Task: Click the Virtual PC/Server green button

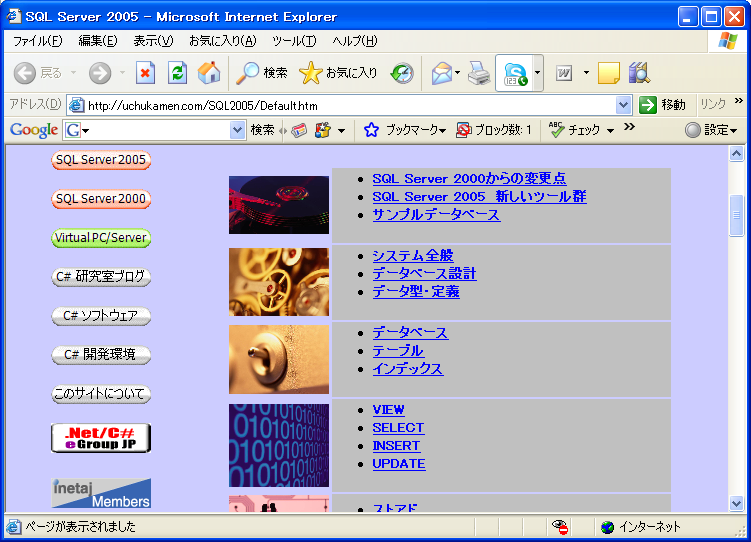Action: 101,238
